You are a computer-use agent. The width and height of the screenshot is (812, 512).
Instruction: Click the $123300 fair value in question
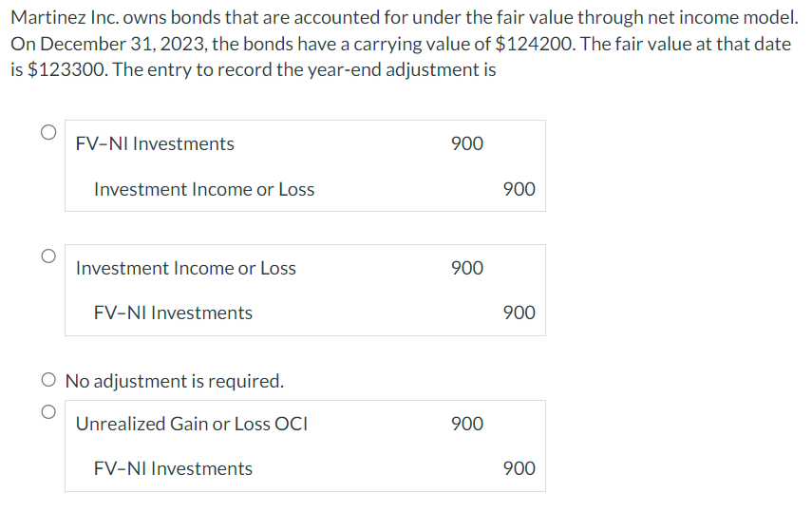(x=67, y=69)
